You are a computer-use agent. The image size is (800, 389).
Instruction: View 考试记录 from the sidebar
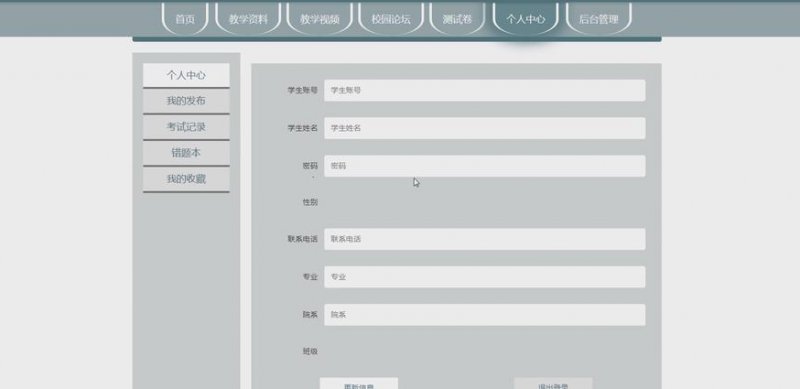point(186,127)
